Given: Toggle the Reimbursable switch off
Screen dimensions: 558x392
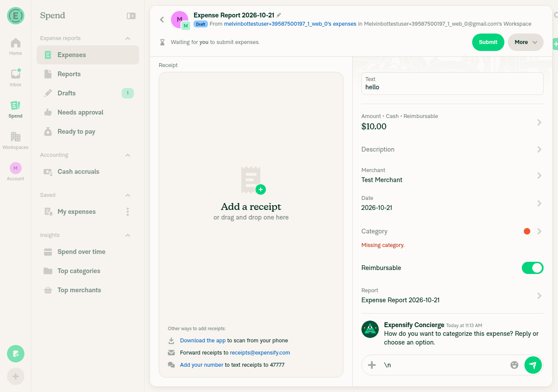Looking at the screenshot, I should (x=533, y=268).
